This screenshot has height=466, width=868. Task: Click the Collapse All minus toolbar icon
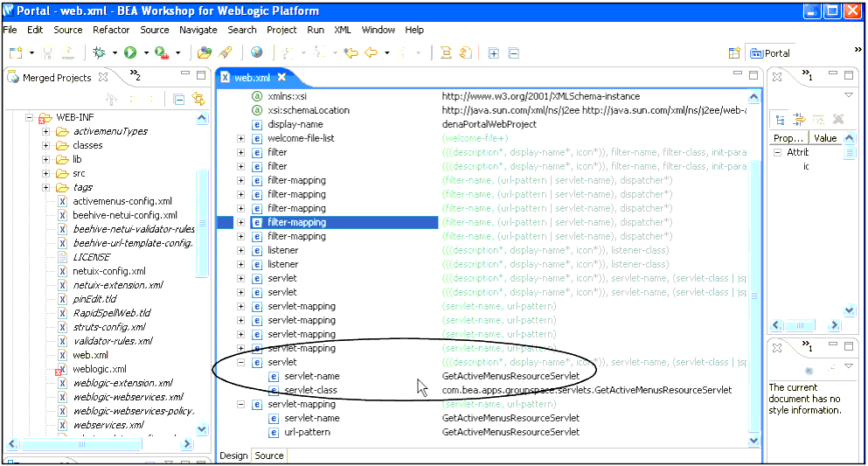coord(514,53)
